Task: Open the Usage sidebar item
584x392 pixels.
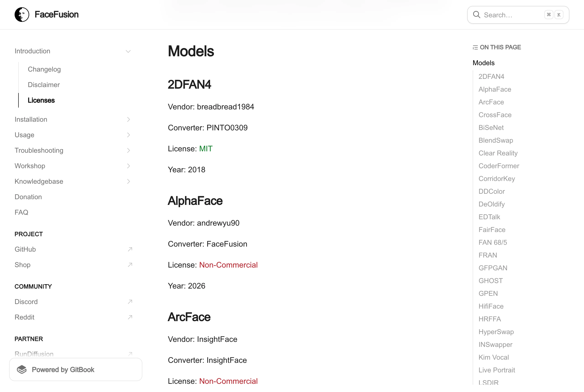Action: coord(24,135)
